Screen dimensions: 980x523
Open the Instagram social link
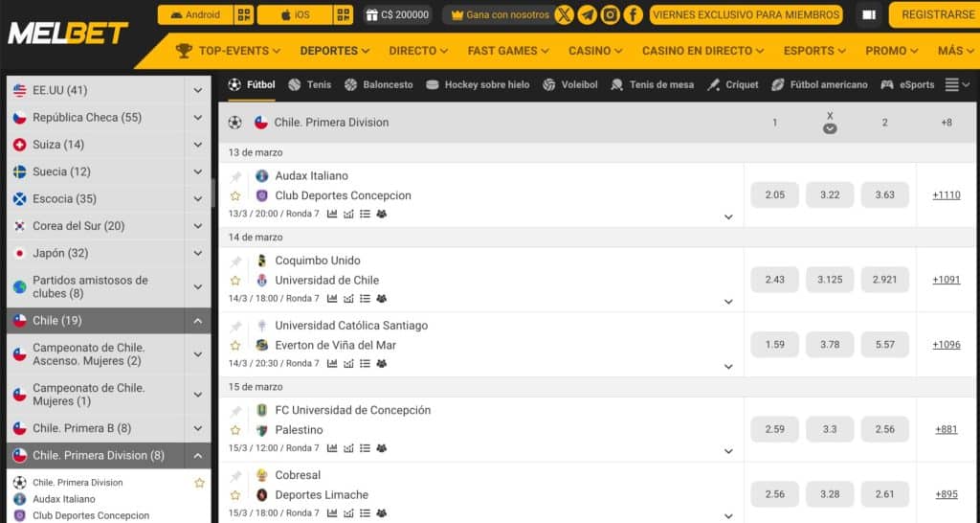click(x=611, y=14)
